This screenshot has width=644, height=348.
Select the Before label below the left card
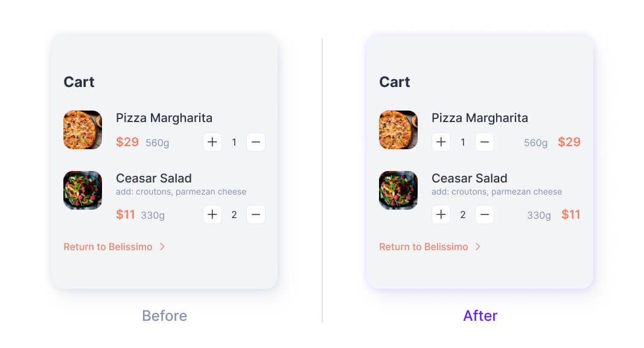click(164, 315)
